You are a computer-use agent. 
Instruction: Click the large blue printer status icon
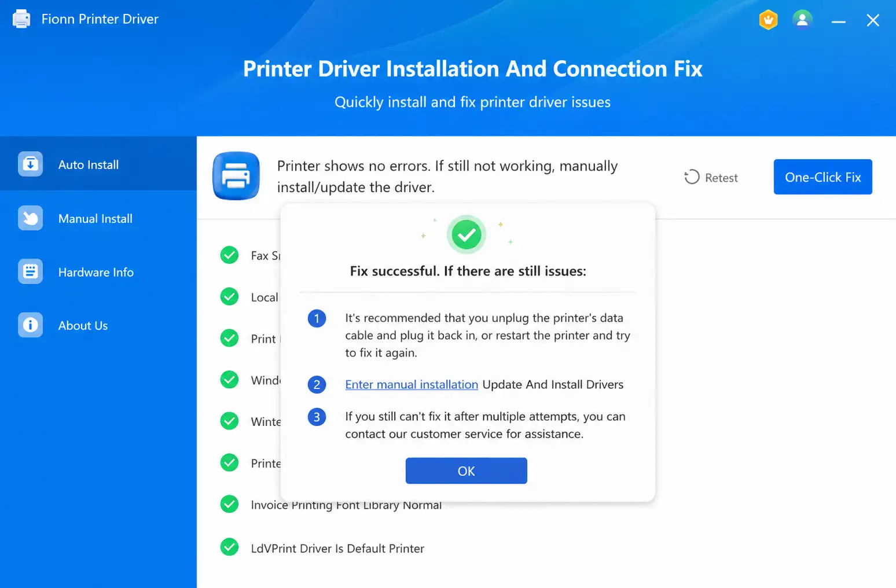pos(236,176)
